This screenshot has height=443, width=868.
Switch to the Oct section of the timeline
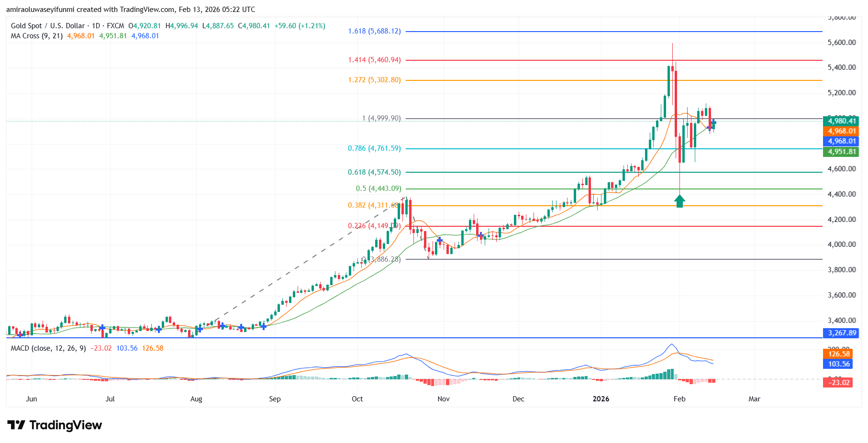click(357, 398)
